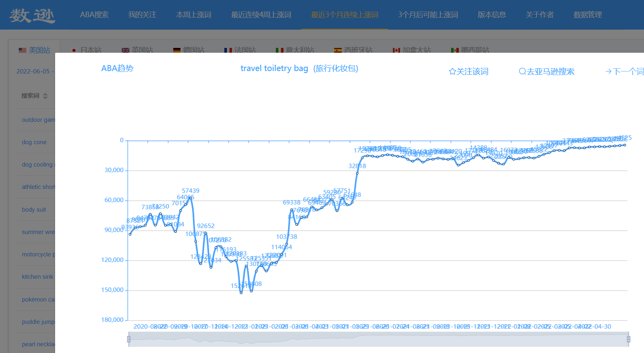The height and width of the screenshot is (353, 644).
Task: Open 3个月后可能上涨词 page
Action: [428, 15]
